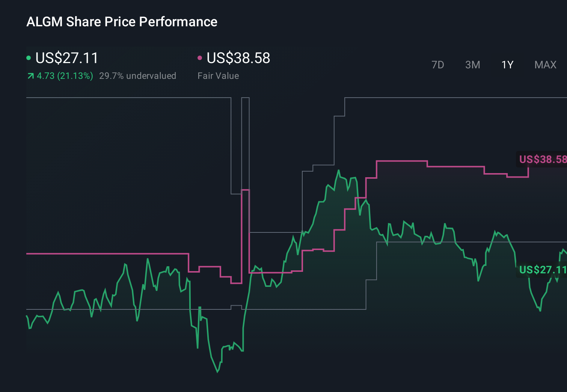This screenshot has width=567, height=392.
Task: Click the ALGM Share Price Performance title
Action: tap(122, 22)
